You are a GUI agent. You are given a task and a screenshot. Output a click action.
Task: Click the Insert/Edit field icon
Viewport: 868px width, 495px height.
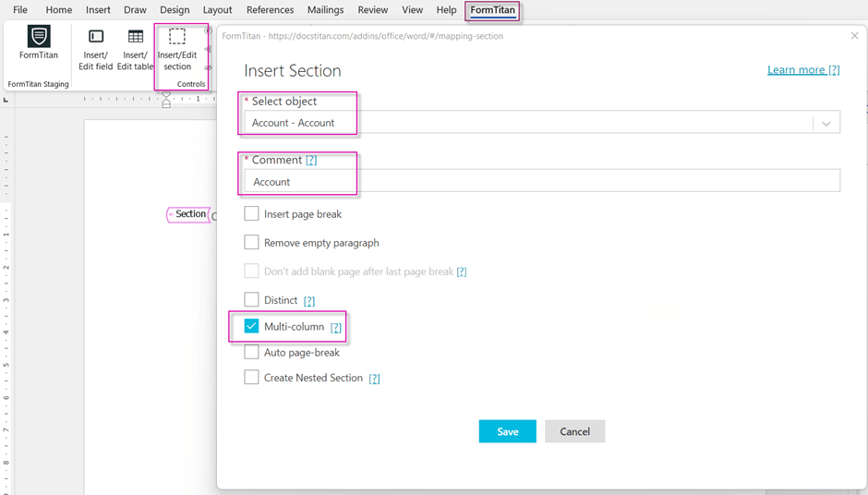[x=96, y=37]
